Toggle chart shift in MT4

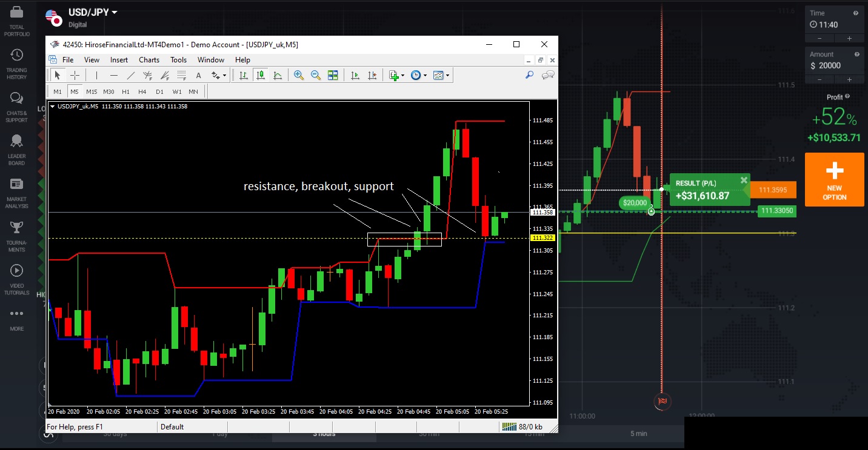[x=372, y=75]
